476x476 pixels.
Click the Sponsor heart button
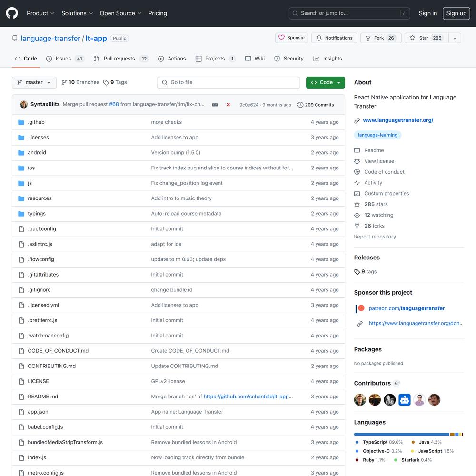tap(291, 38)
